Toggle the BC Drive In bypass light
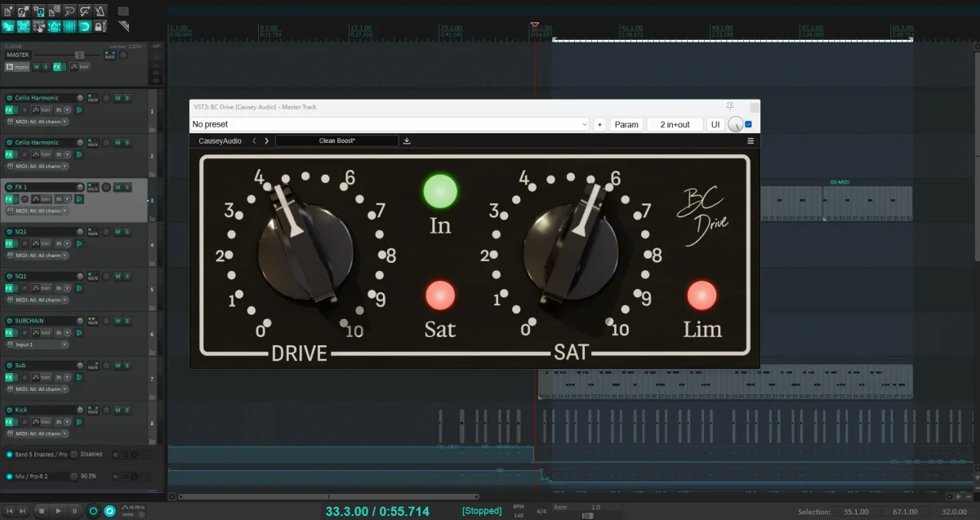Image resolution: width=980 pixels, height=520 pixels. click(x=440, y=191)
